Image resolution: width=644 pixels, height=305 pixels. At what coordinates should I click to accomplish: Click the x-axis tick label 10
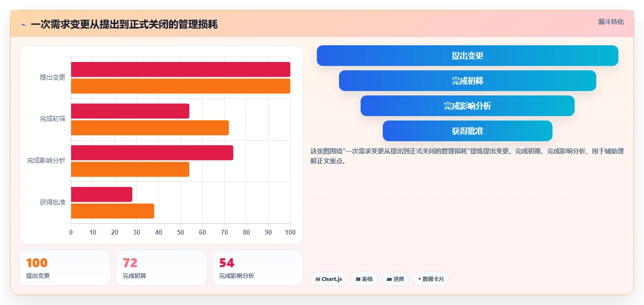(92, 232)
